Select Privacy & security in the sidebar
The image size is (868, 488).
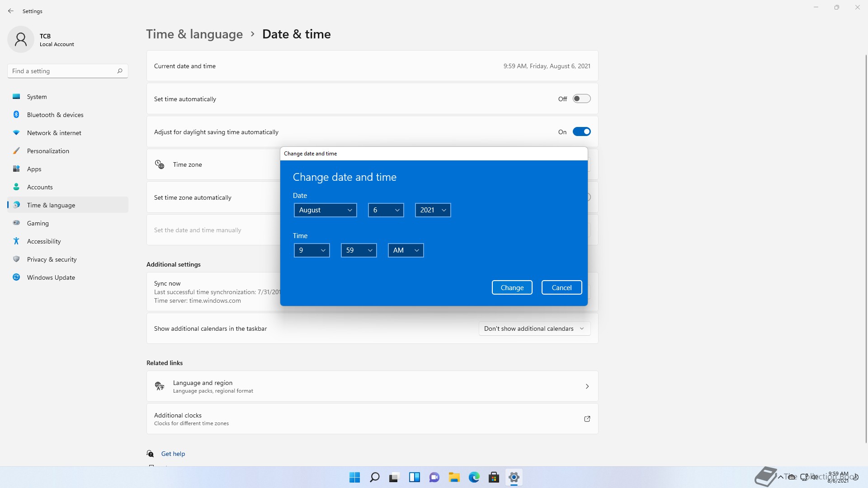[x=52, y=259]
